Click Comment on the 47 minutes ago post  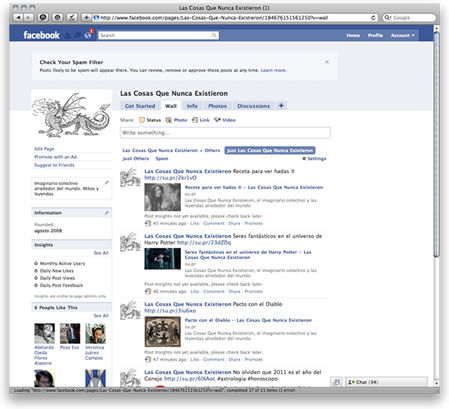tap(214, 359)
